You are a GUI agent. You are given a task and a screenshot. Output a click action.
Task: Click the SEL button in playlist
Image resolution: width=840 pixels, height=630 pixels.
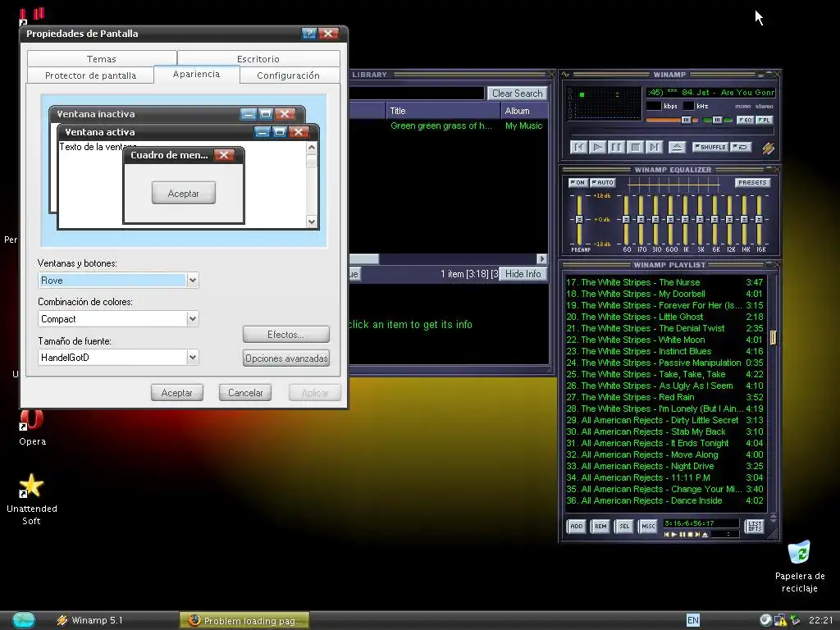624,526
